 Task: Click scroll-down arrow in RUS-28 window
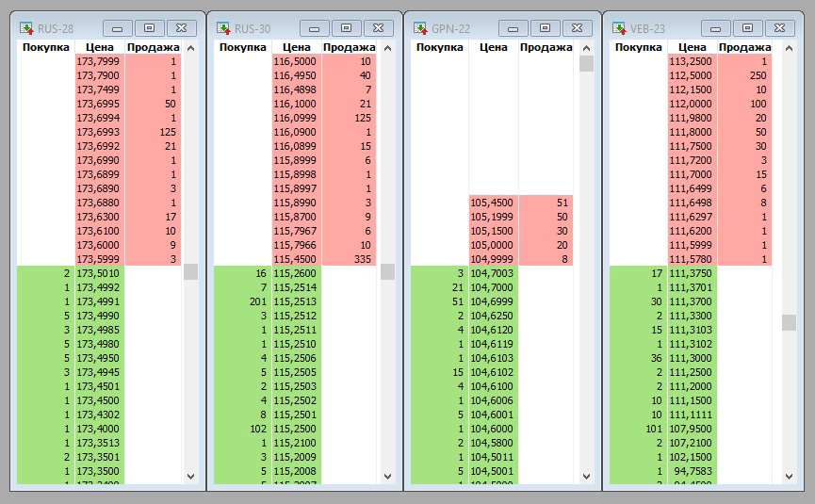click(190, 477)
